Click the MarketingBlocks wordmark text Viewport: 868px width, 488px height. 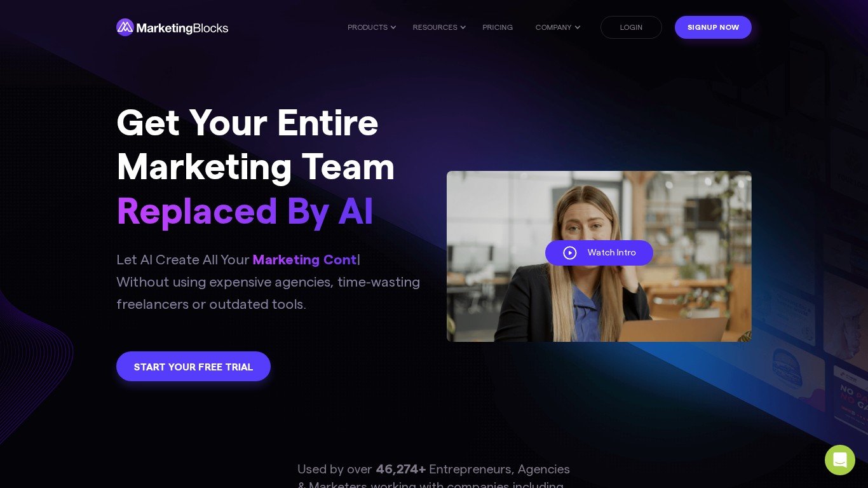182,28
